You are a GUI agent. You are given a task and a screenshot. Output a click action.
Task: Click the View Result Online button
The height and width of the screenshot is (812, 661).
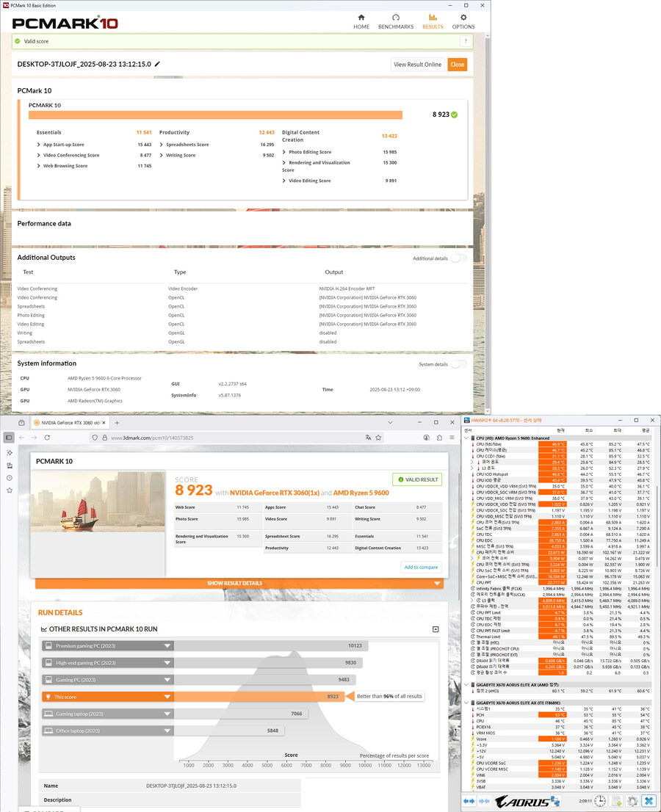coord(417,64)
